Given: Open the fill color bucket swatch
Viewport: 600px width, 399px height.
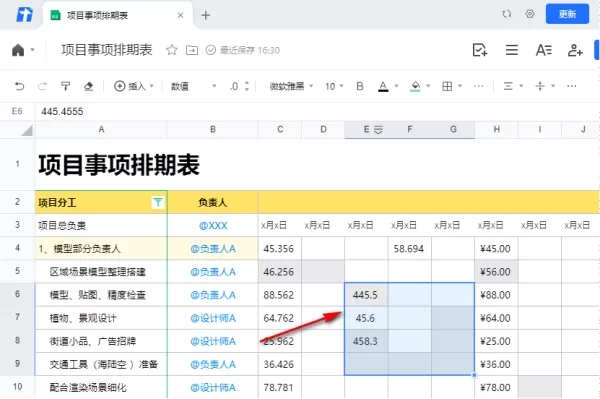Looking at the screenshot, I should 415,86.
